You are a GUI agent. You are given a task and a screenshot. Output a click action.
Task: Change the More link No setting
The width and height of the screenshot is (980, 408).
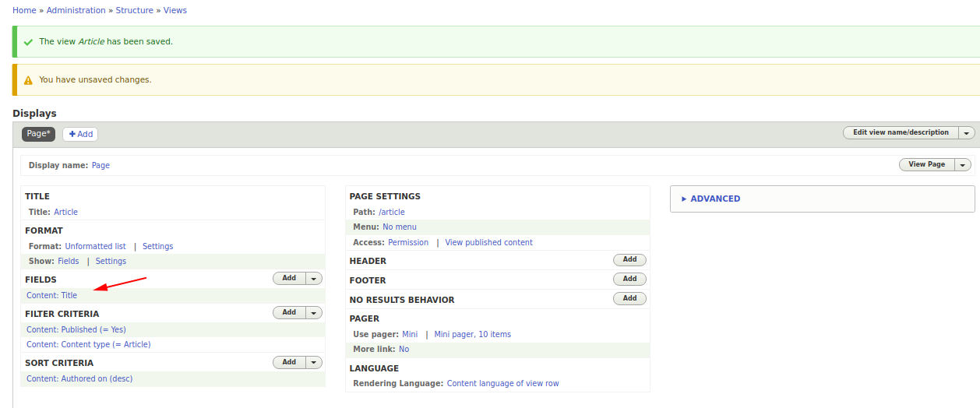(x=404, y=350)
